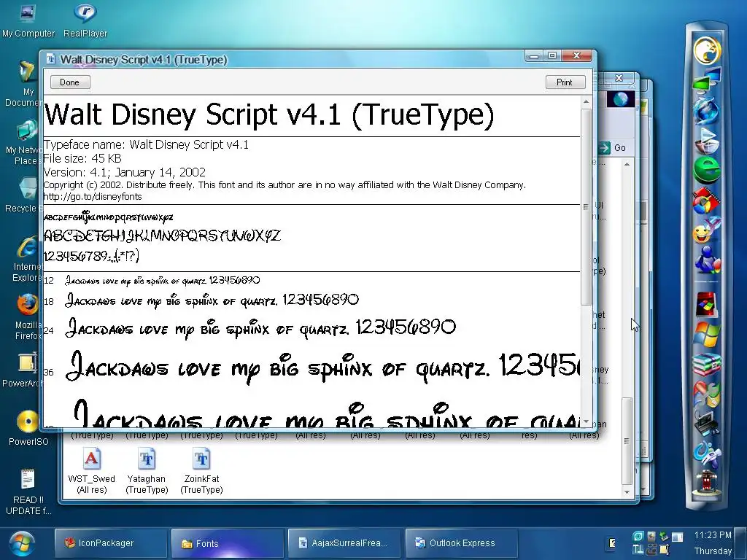
Task: Click the large Windows flag dock icon
Action: tap(707, 335)
